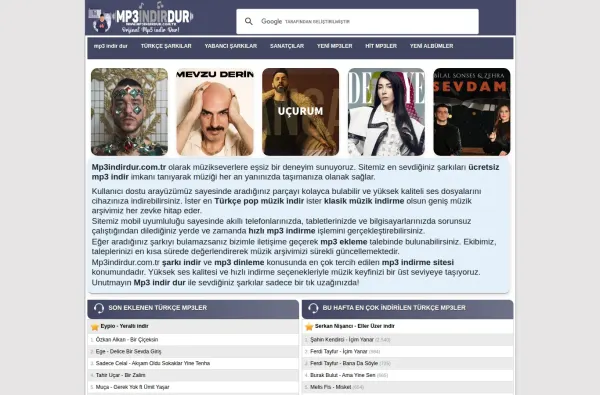Click headphone icon beside BU HAFTA EN ÇOK İNDİRİLEN

[x=313, y=308]
